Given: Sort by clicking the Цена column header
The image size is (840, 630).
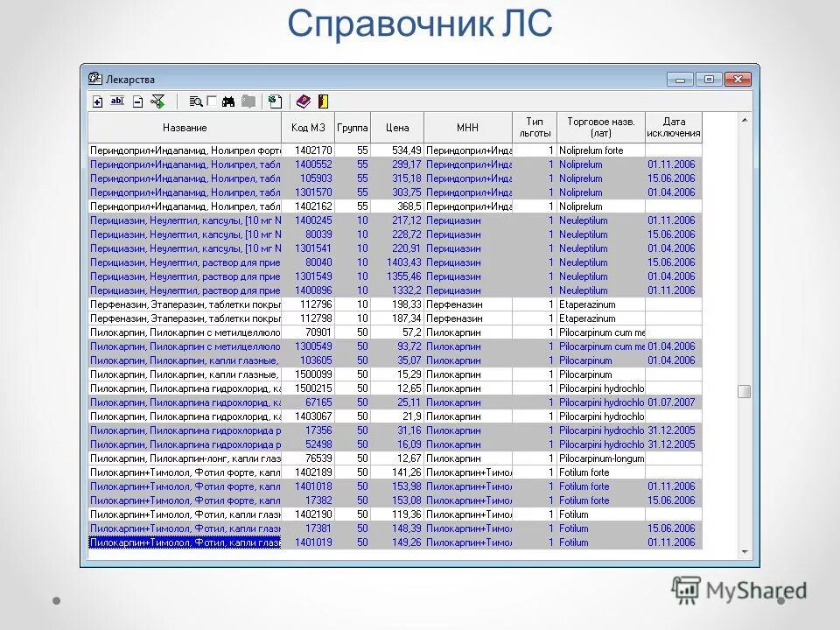Looking at the screenshot, I should [x=395, y=127].
